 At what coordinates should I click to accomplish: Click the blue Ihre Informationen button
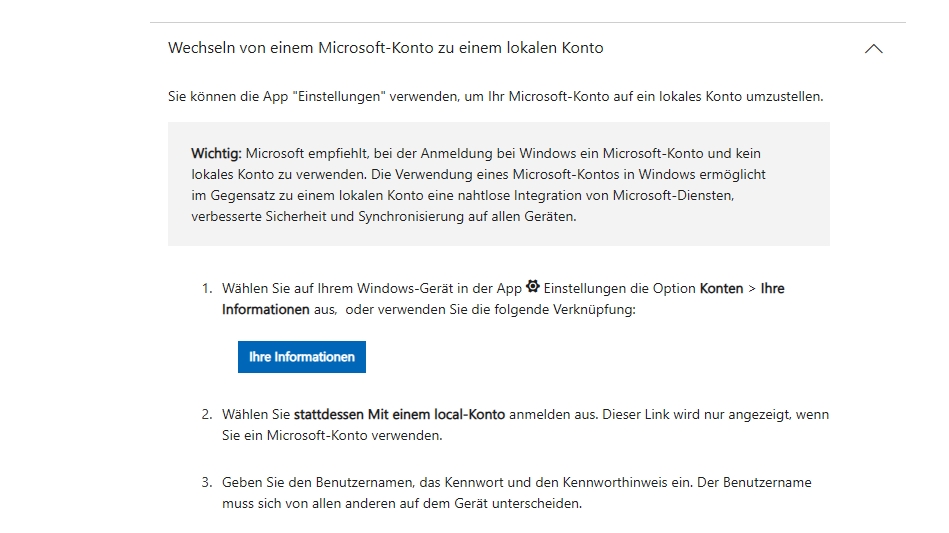(301, 357)
